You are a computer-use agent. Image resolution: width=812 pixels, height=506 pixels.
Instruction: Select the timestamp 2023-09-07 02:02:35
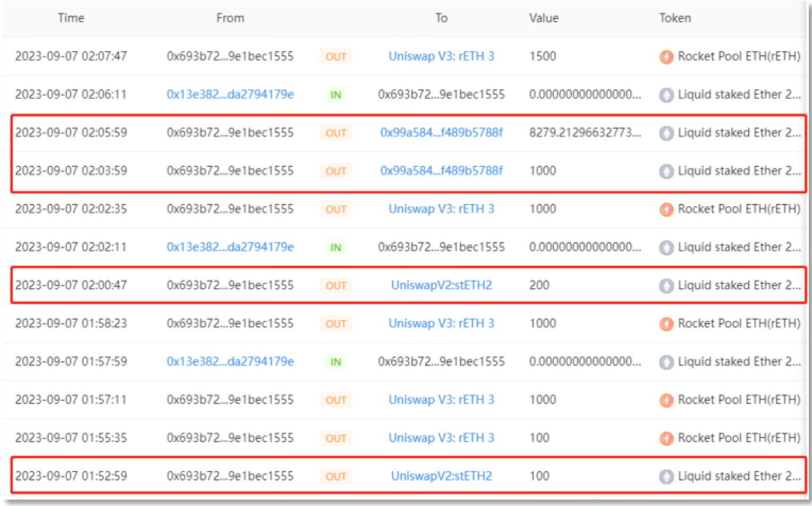click(x=71, y=209)
